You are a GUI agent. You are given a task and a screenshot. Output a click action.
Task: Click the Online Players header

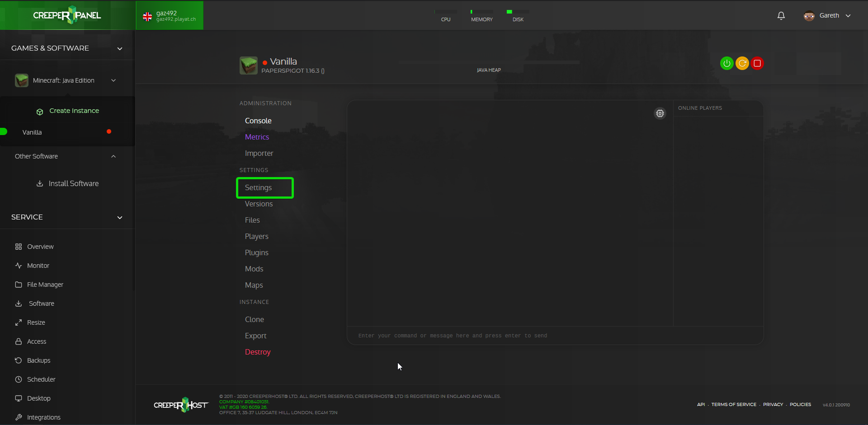pos(700,108)
